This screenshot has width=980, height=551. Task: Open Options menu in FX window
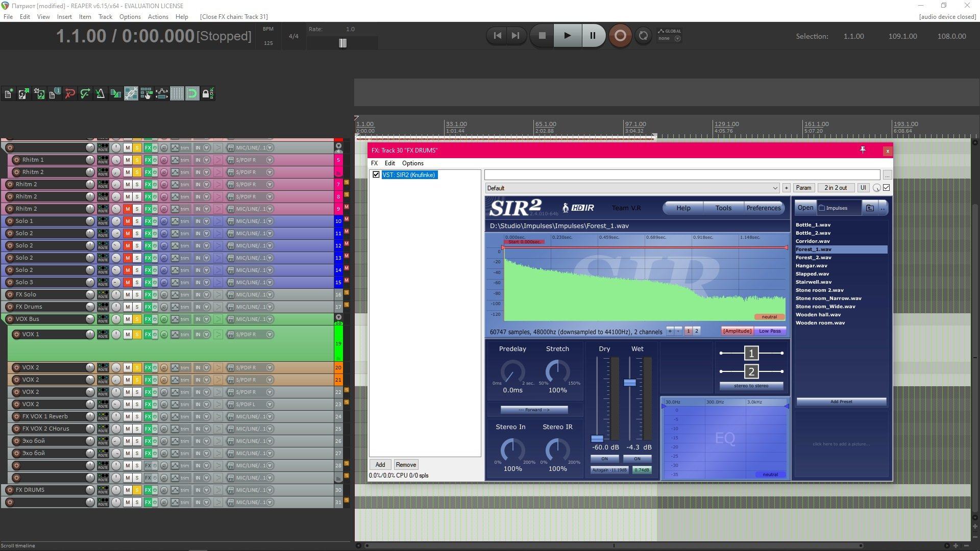click(x=412, y=163)
